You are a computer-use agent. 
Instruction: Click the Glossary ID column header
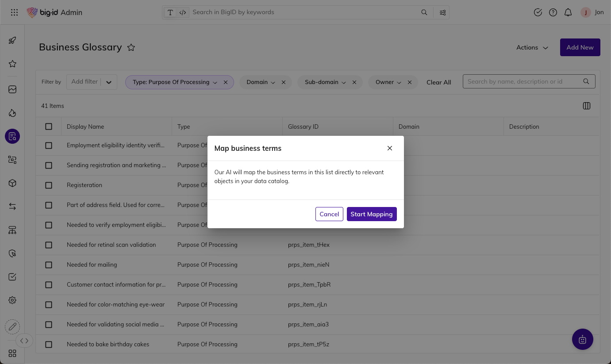(303, 126)
